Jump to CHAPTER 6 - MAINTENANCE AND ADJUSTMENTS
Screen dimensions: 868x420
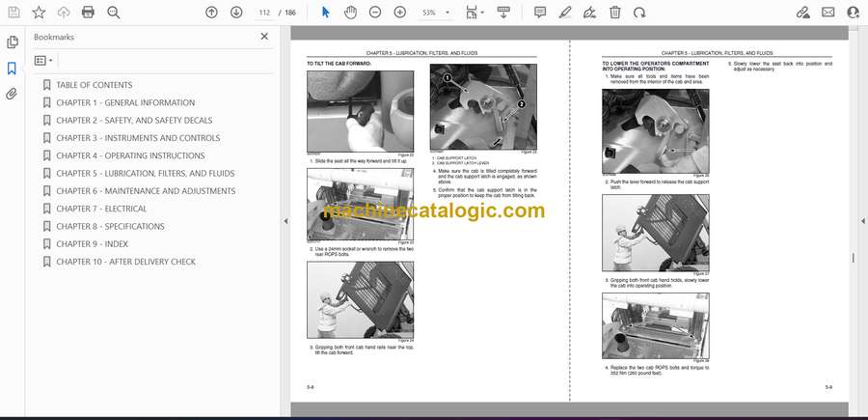[x=146, y=190]
